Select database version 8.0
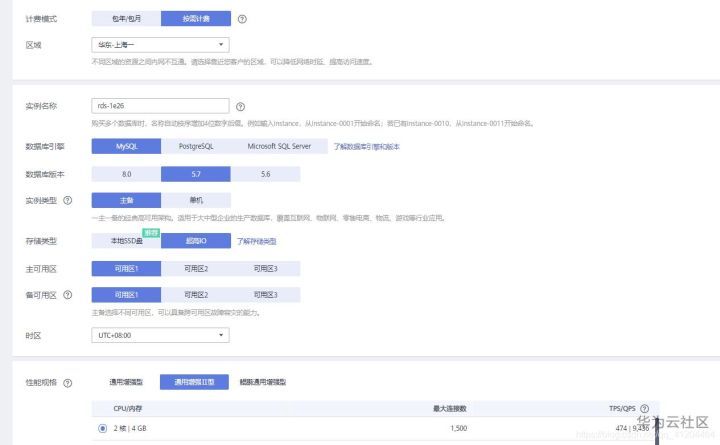This screenshot has width=720, height=445. click(126, 174)
